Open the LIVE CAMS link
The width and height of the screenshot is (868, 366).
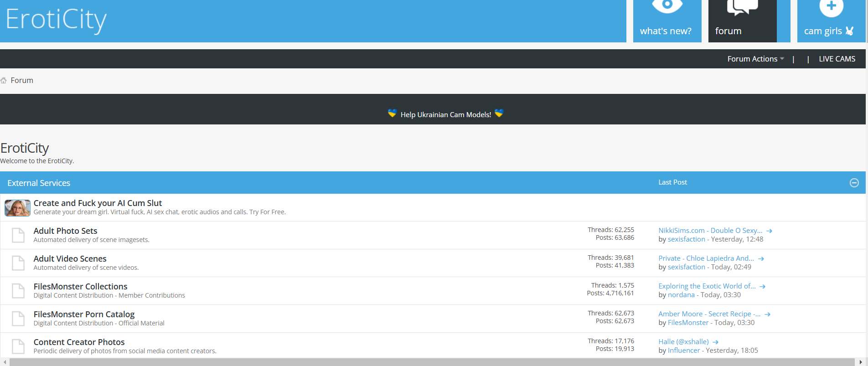point(837,59)
